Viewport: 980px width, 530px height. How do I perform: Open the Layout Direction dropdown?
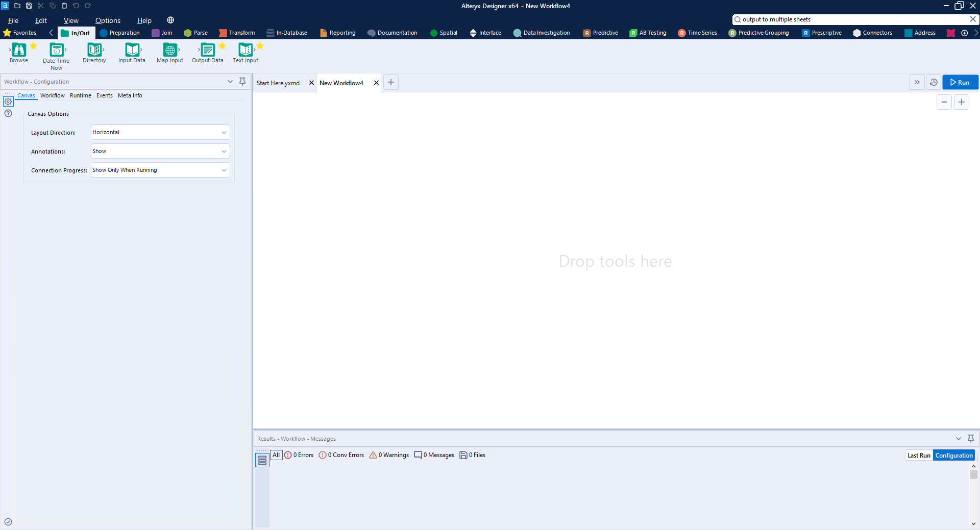pos(160,132)
